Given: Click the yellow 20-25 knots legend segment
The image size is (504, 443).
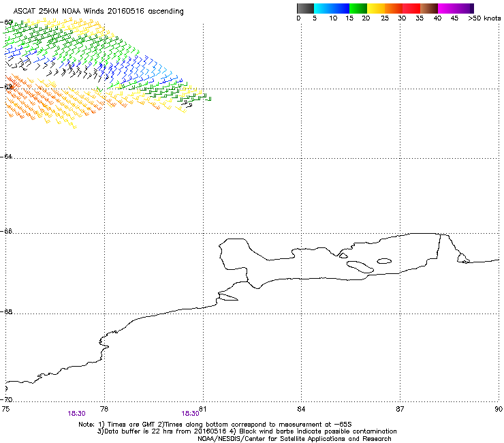Looking at the screenshot, I should (x=376, y=8).
